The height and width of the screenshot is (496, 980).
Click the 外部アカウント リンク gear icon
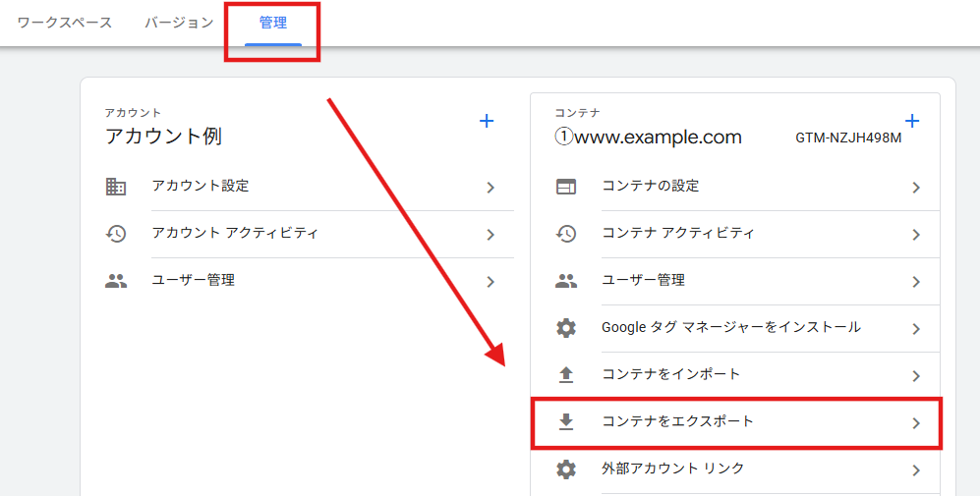pos(566,469)
